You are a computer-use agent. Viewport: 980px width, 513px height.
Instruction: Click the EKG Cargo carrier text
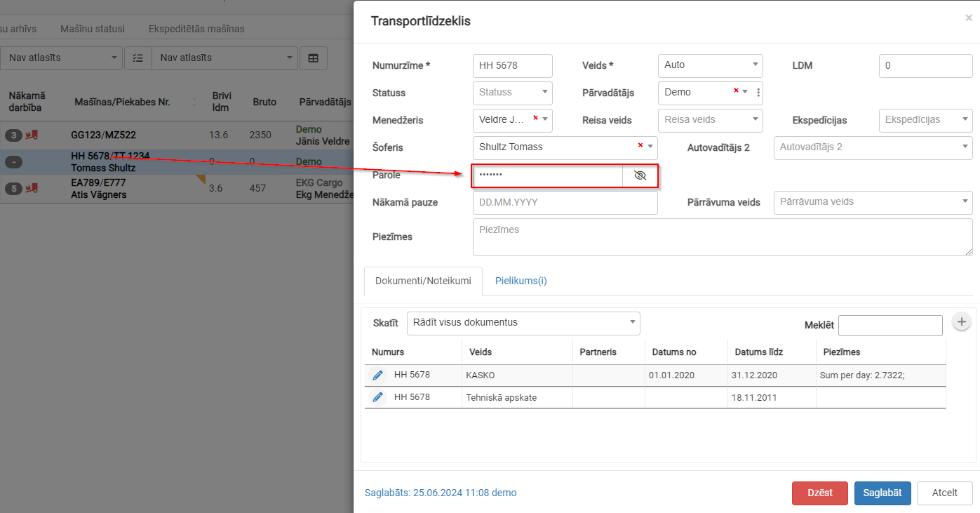(319, 183)
